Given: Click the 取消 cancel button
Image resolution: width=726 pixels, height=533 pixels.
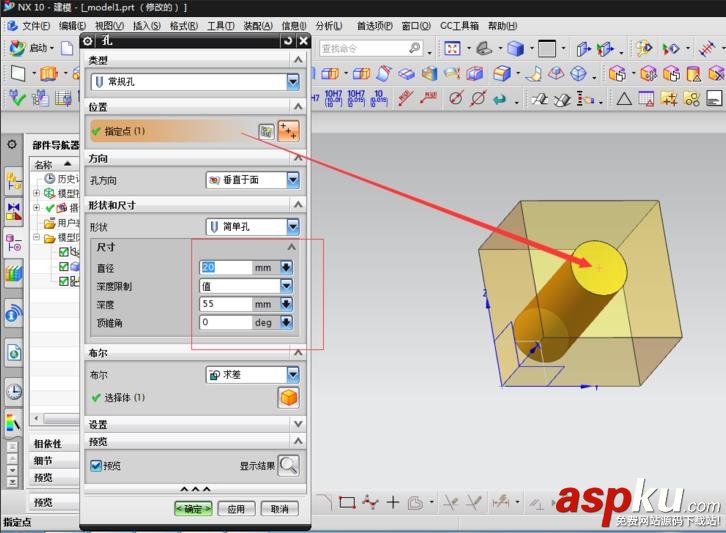Looking at the screenshot, I should tap(279, 509).
